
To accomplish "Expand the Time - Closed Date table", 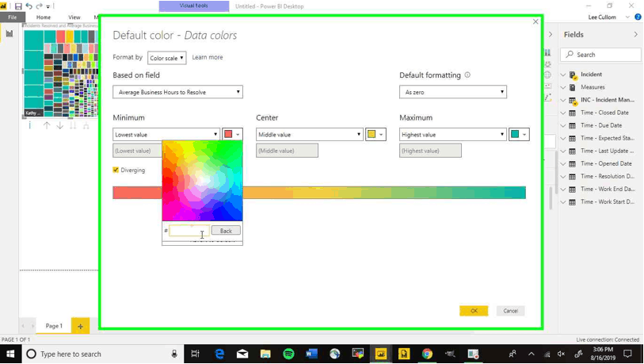I will pyautogui.click(x=563, y=113).
